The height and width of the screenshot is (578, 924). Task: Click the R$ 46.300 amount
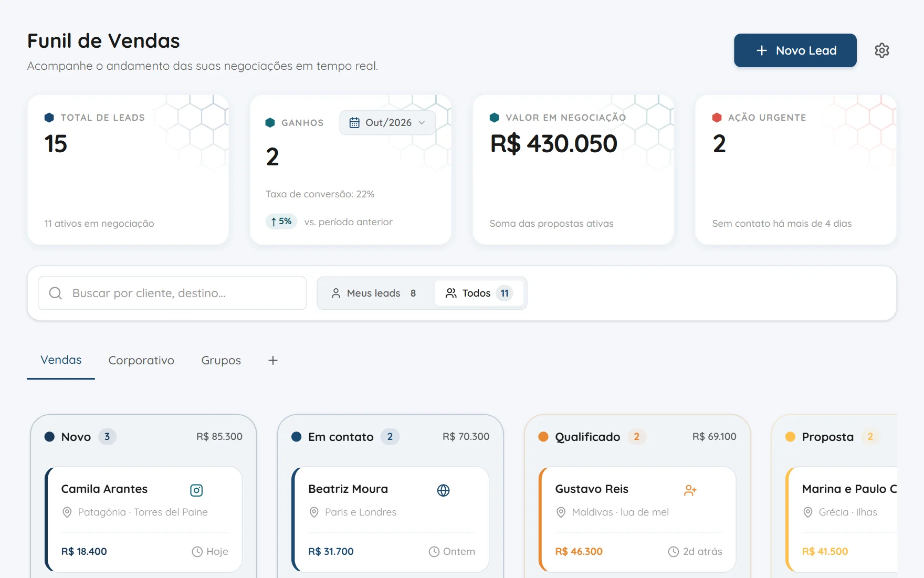click(x=579, y=552)
